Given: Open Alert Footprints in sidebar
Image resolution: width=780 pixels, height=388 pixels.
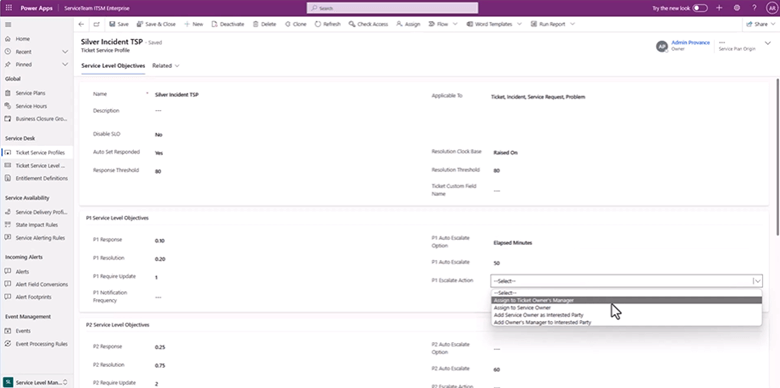Looking at the screenshot, I should 33,297.
